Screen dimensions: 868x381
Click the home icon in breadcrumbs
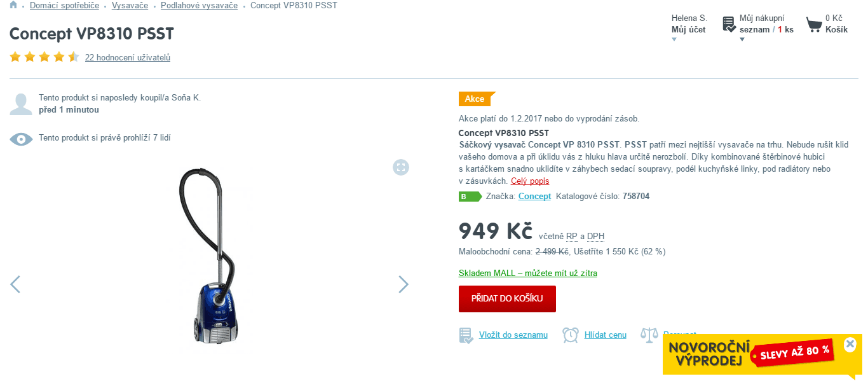pos(13,6)
